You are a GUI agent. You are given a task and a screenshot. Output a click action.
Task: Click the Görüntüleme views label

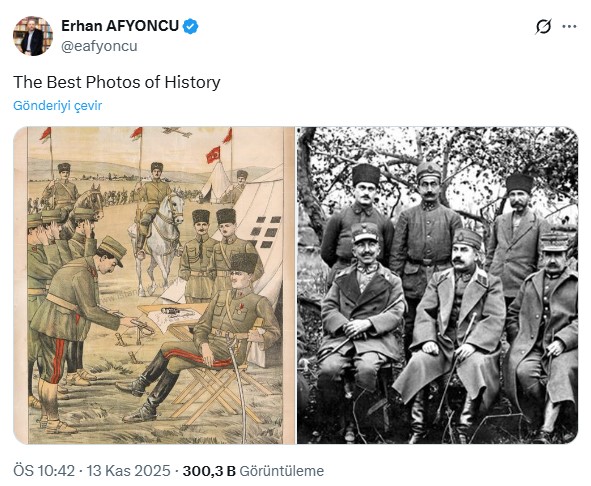tap(282, 471)
